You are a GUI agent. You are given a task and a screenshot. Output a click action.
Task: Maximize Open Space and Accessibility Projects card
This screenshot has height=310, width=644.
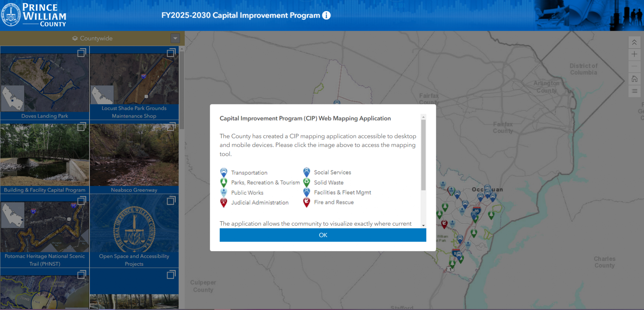tap(171, 200)
